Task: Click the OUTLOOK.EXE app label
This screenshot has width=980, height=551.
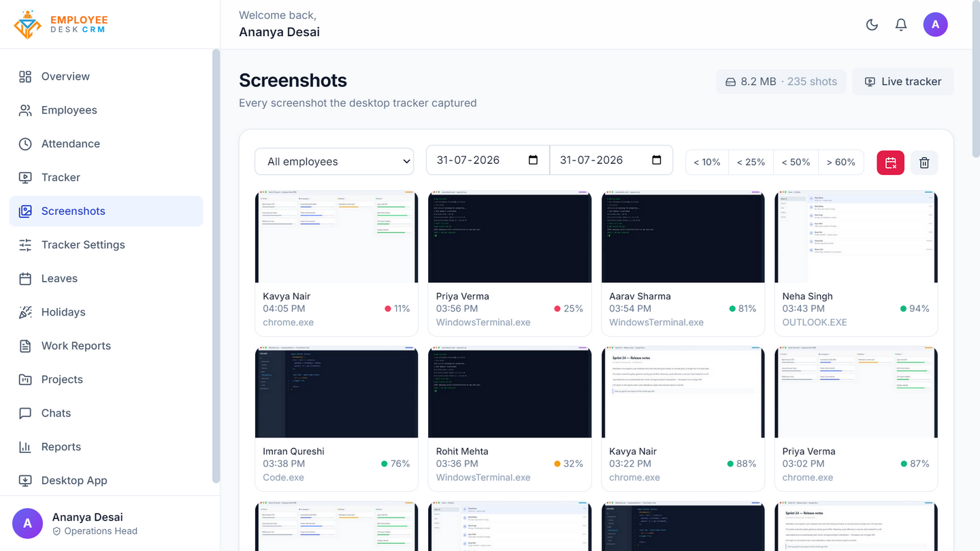Action: tap(815, 322)
